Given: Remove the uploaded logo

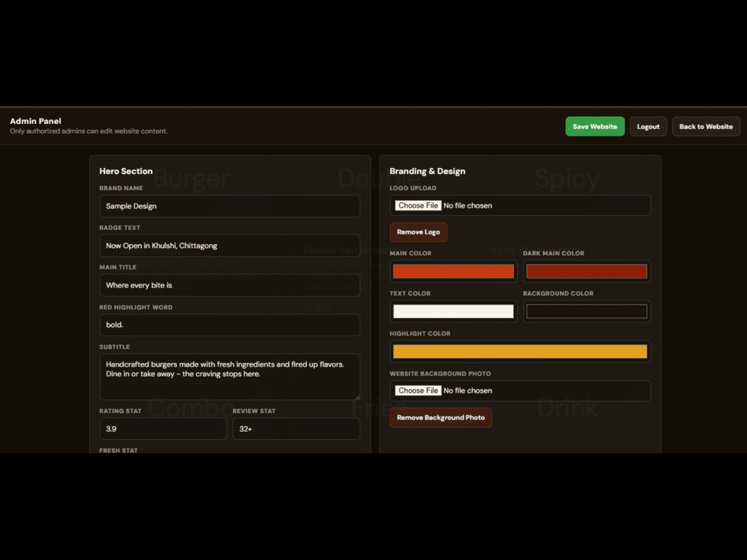Looking at the screenshot, I should (x=418, y=232).
